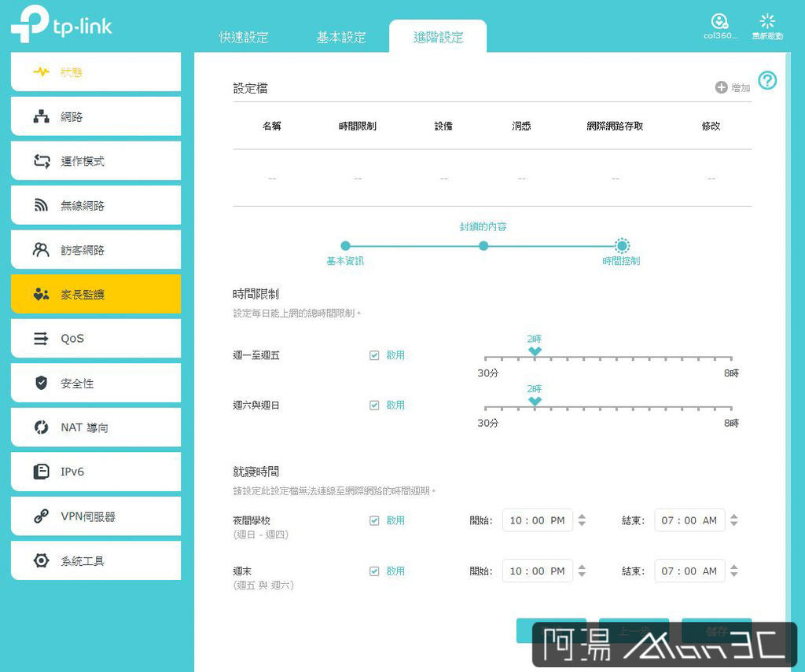Click the security shield icon
This screenshot has height=672, width=805.
(41, 383)
